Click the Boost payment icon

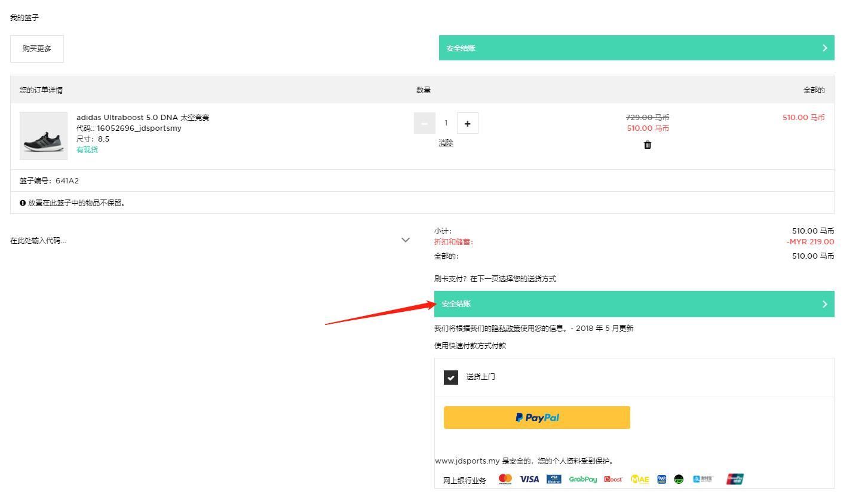613,479
